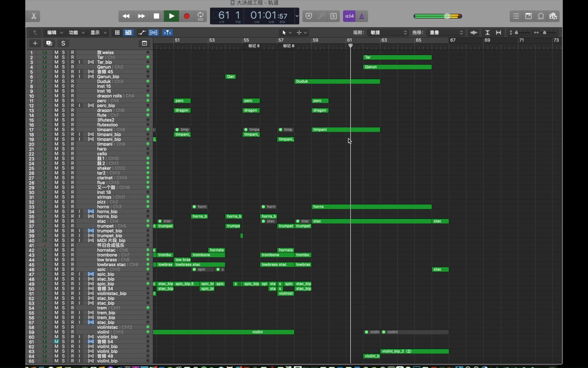Click the 标记 5 marker
This screenshot has height=368, width=588.
click(x=254, y=46)
